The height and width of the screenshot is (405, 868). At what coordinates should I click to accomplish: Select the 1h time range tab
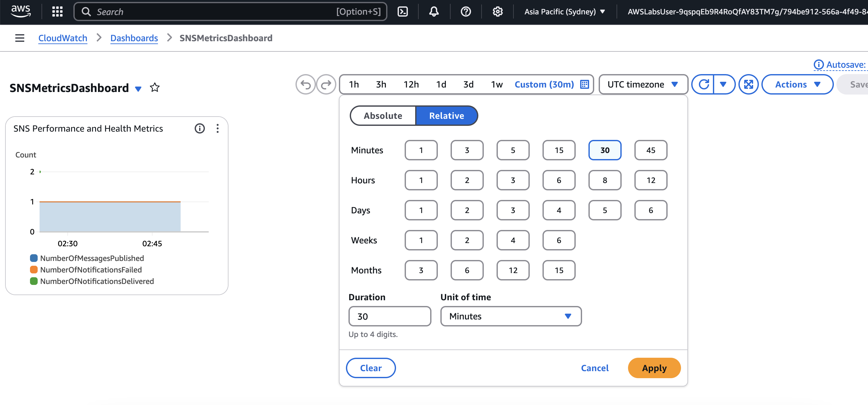pyautogui.click(x=354, y=84)
